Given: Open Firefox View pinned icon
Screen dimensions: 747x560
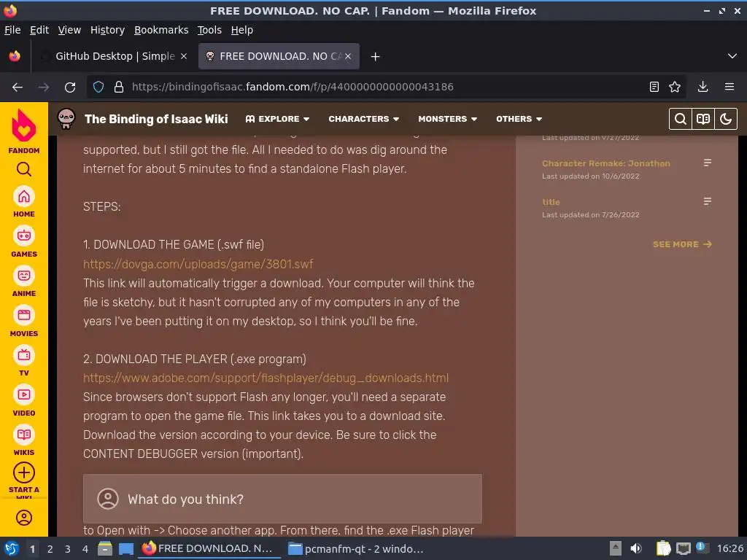Looking at the screenshot, I should [x=15, y=56].
